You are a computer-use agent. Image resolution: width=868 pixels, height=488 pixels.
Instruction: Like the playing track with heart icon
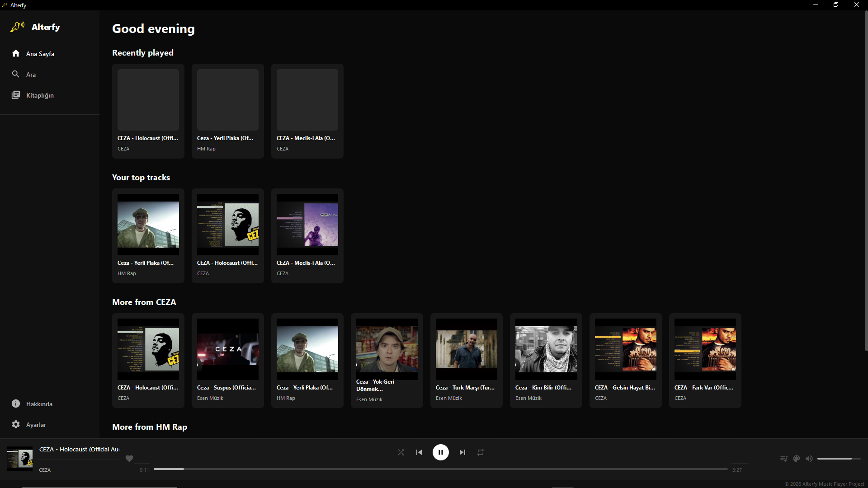[x=129, y=459]
